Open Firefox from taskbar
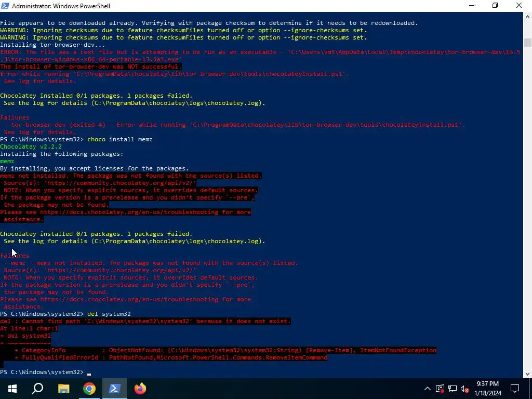This screenshot has width=532, height=399. tap(140, 389)
